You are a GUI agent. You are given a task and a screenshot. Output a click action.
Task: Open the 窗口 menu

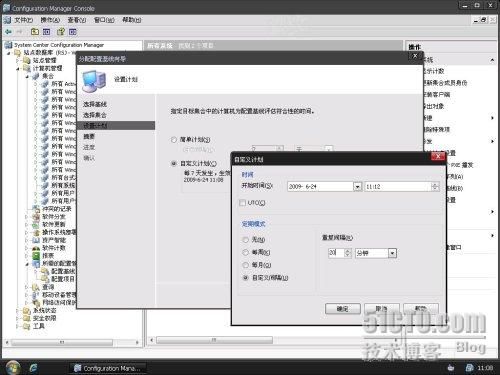(x=104, y=20)
